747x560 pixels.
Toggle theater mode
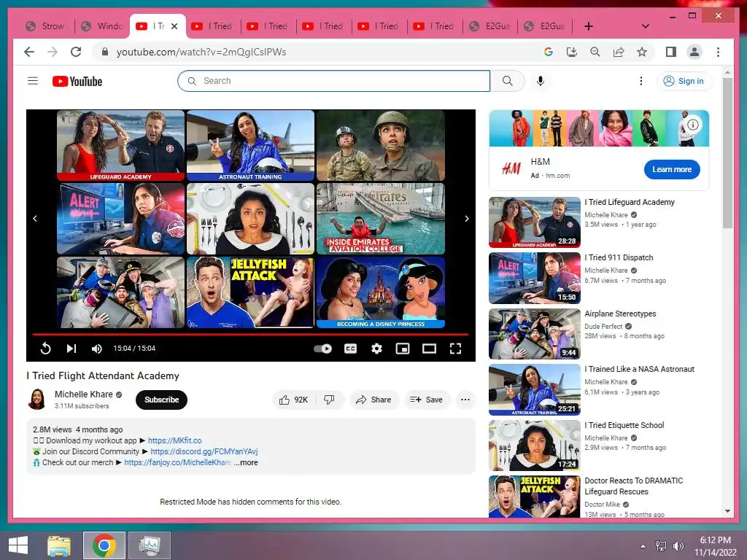429,349
